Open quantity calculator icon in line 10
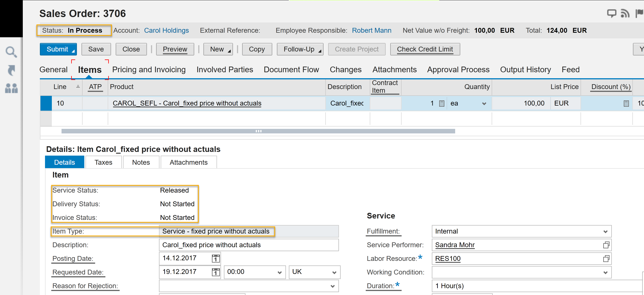 [442, 104]
